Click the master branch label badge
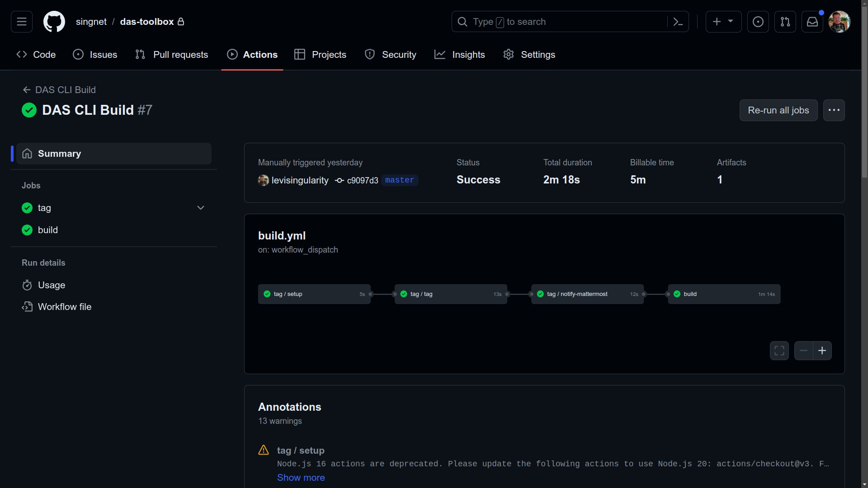The image size is (868, 488). point(399,180)
